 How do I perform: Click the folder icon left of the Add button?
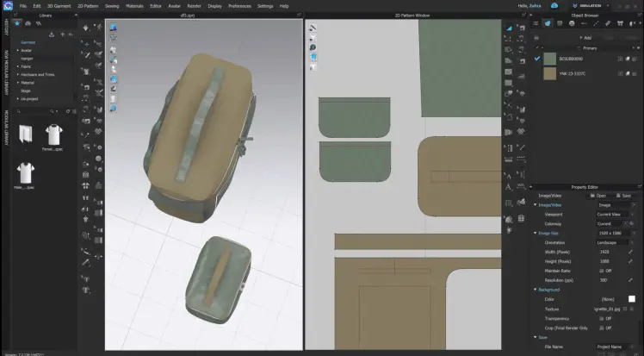536,37
